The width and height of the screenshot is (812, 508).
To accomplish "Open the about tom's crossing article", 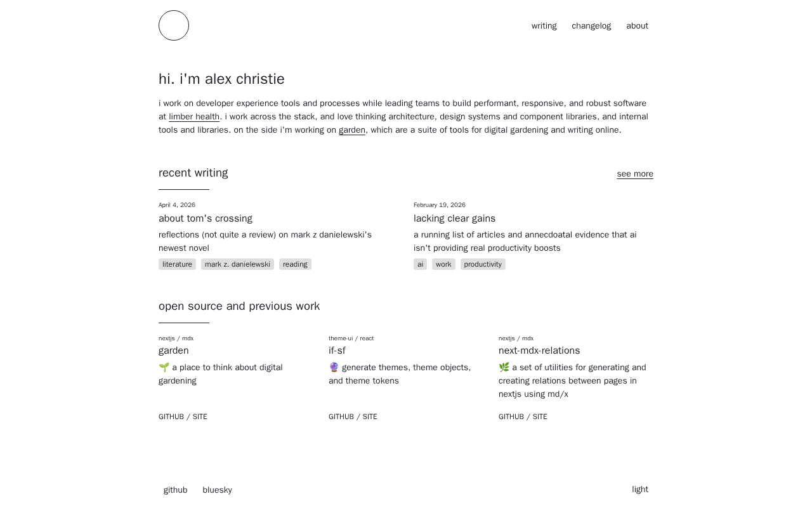I will 206,218.
